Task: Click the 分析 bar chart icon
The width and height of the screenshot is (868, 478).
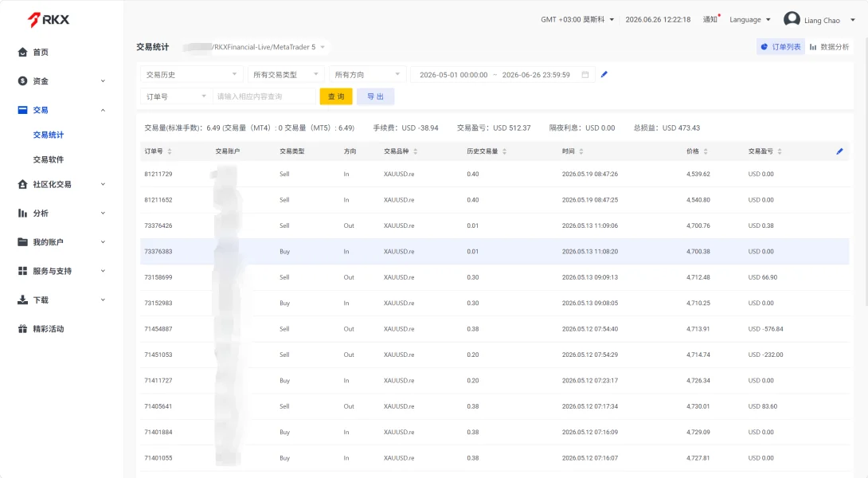Action: 23,213
